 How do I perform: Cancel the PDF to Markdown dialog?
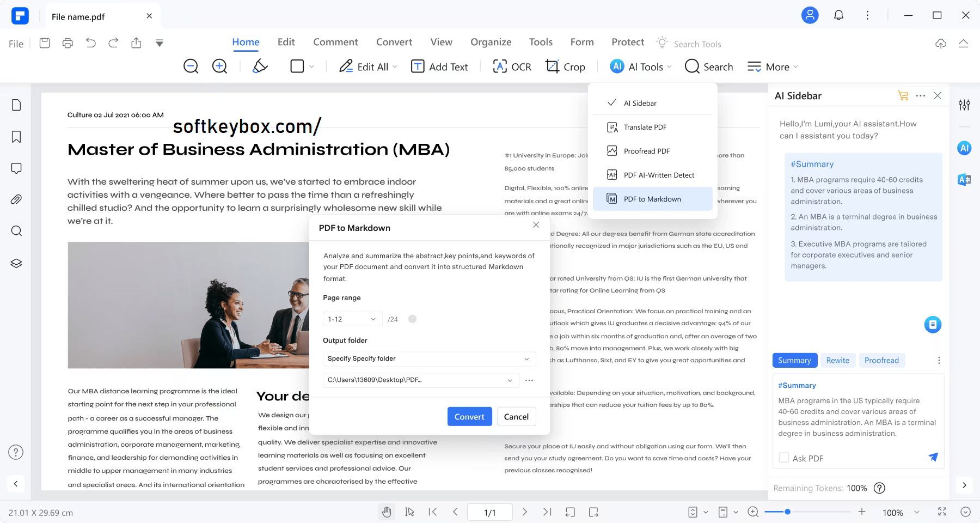(516, 416)
